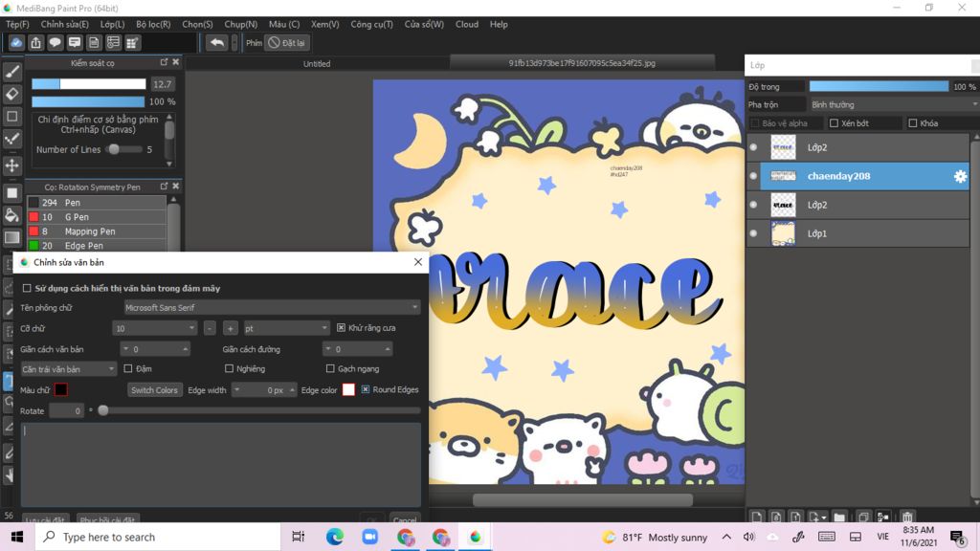
Task: Select the Bucket fill tool
Action: tap(11, 215)
